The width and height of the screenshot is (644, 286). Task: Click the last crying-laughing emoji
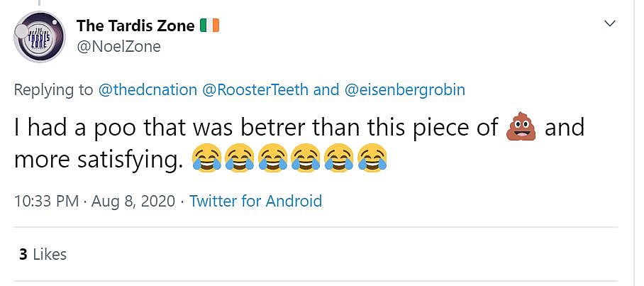(373, 159)
